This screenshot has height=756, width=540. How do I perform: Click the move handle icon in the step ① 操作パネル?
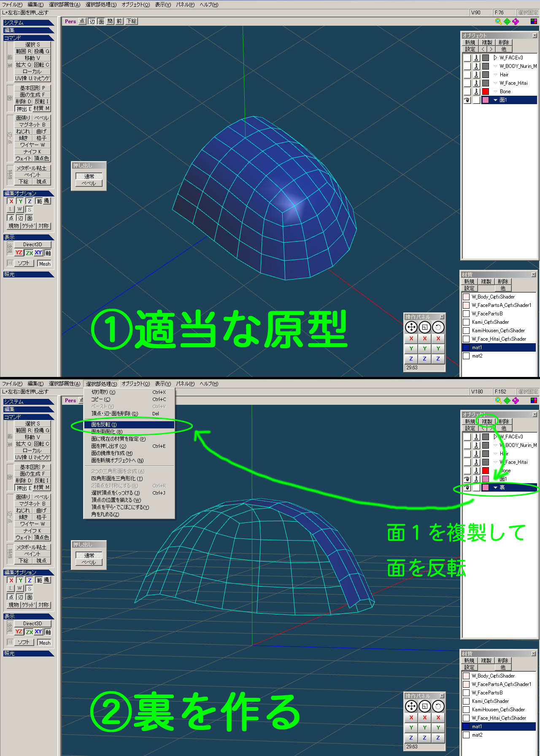pyautogui.click(x=411, y=327)
